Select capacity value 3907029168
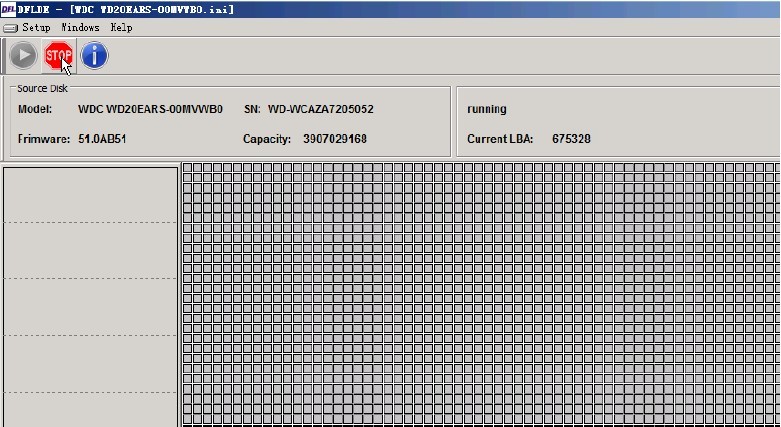 (335, 139)
